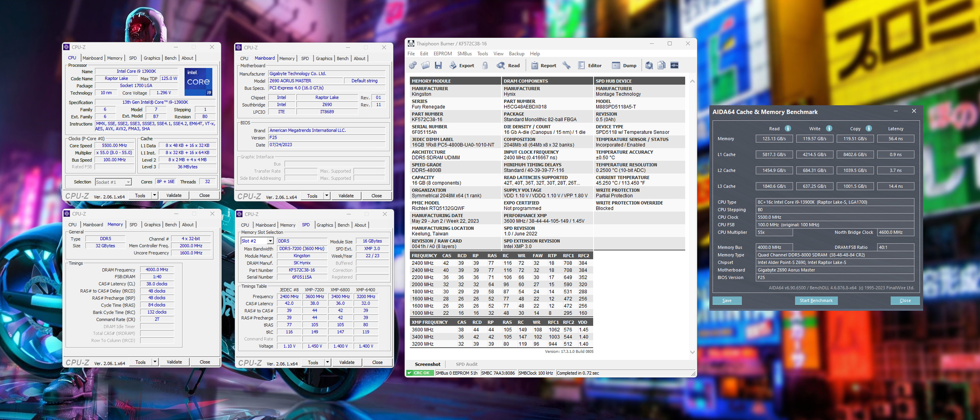
Task: Click the waveform monitor icon in Thaiphoon toolbar
Action: click(674, 65)
